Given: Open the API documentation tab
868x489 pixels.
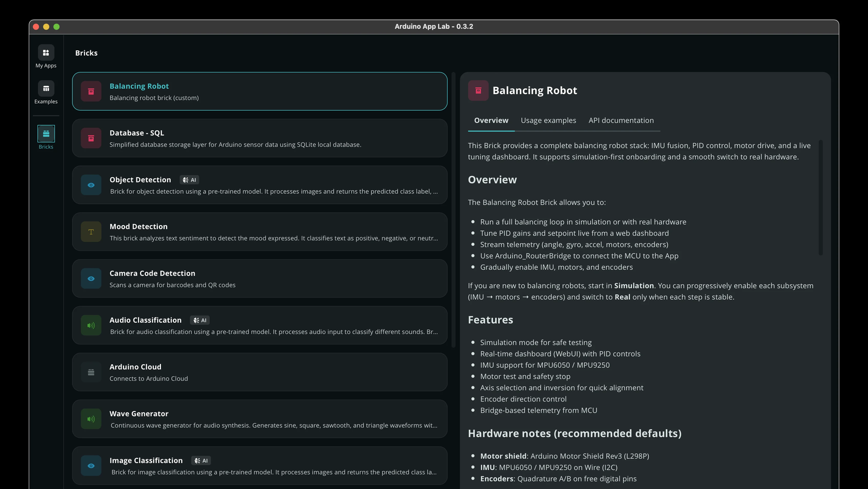Looking at the screenshot, I should point(621,121).
